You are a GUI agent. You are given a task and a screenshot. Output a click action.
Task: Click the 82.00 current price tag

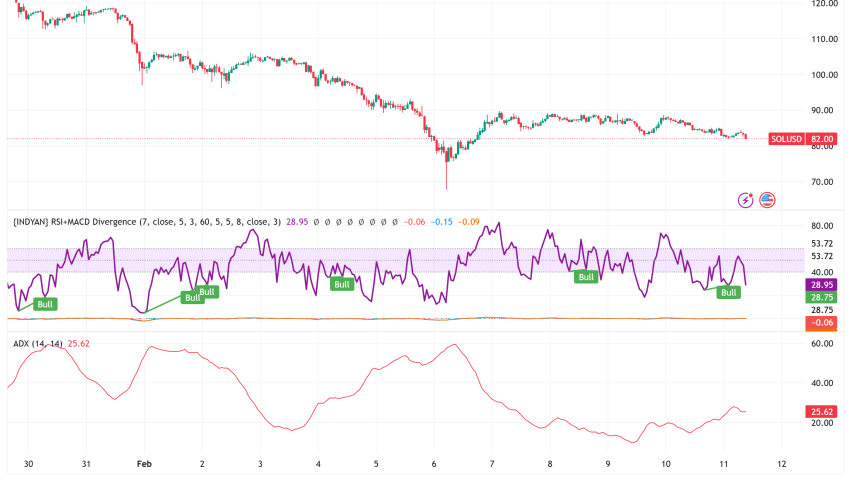(x=823, y=139)
